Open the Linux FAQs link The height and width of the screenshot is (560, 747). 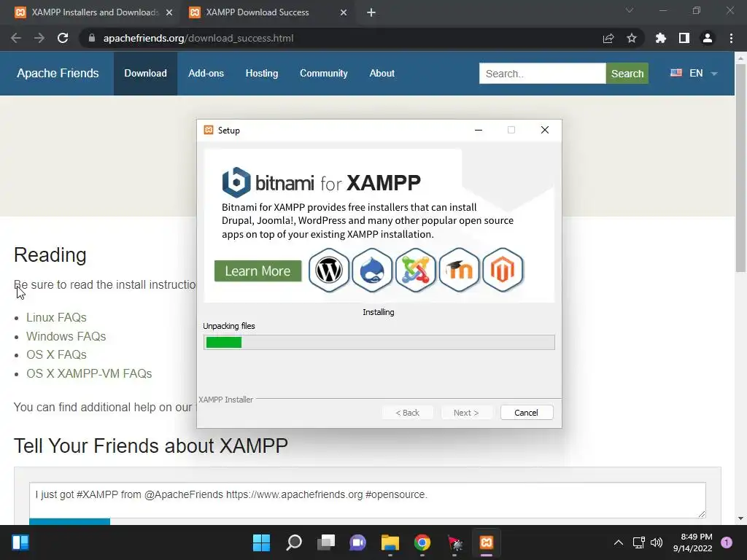(56, 318)
